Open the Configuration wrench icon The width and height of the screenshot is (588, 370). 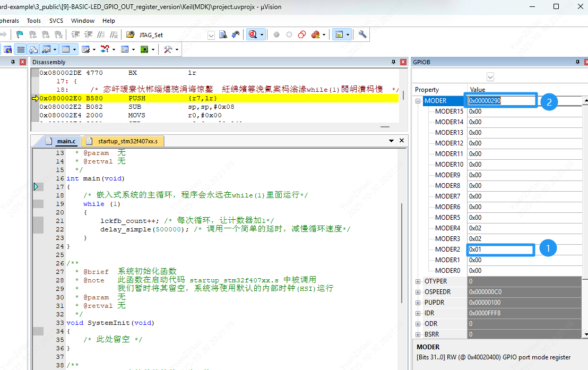(x=362, y=35)
